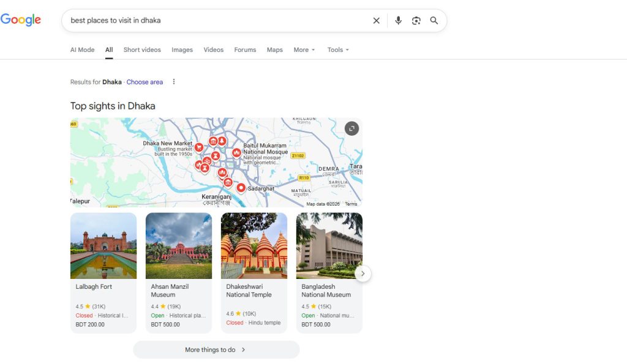Switch to the Images tab
The image size is (627, 364).
coord(182,50)
